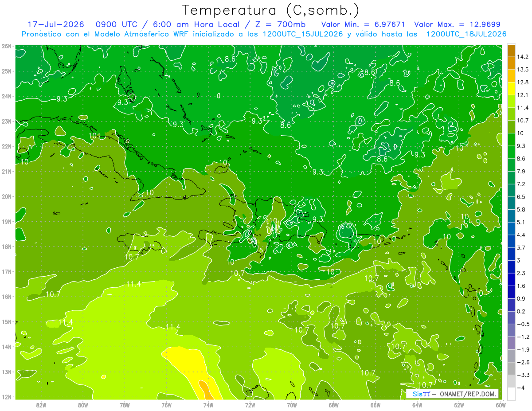Click initialization time "1200UTC_15JUL2026"
This screenshot has width=532, height=411.
click(x=304, y=34)
